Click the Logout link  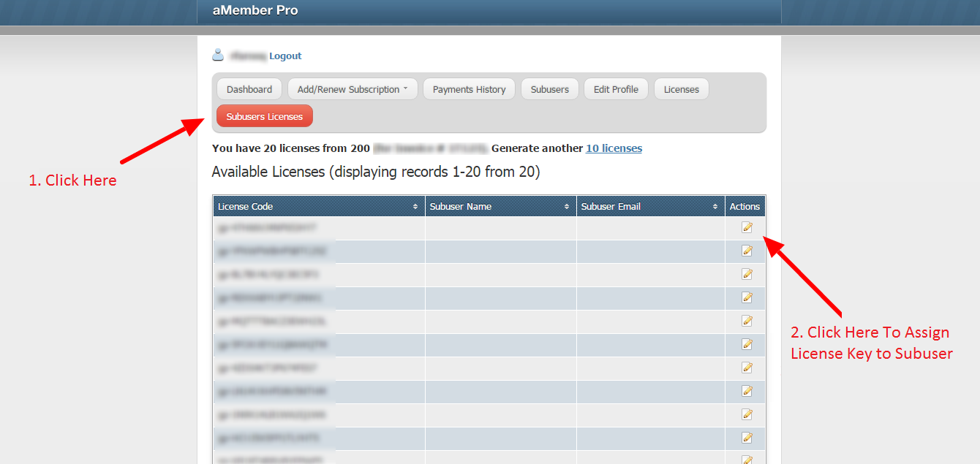point(285,56)
